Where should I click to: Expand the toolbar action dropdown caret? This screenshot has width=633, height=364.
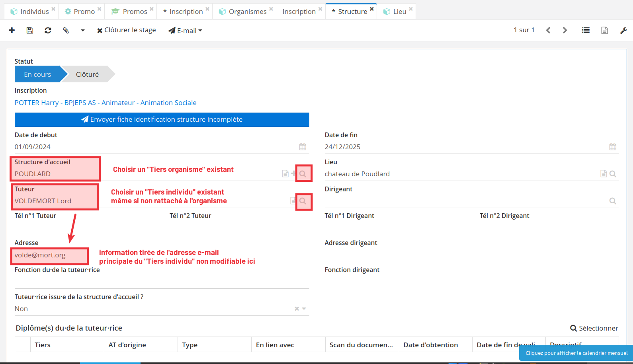[83, 30]
